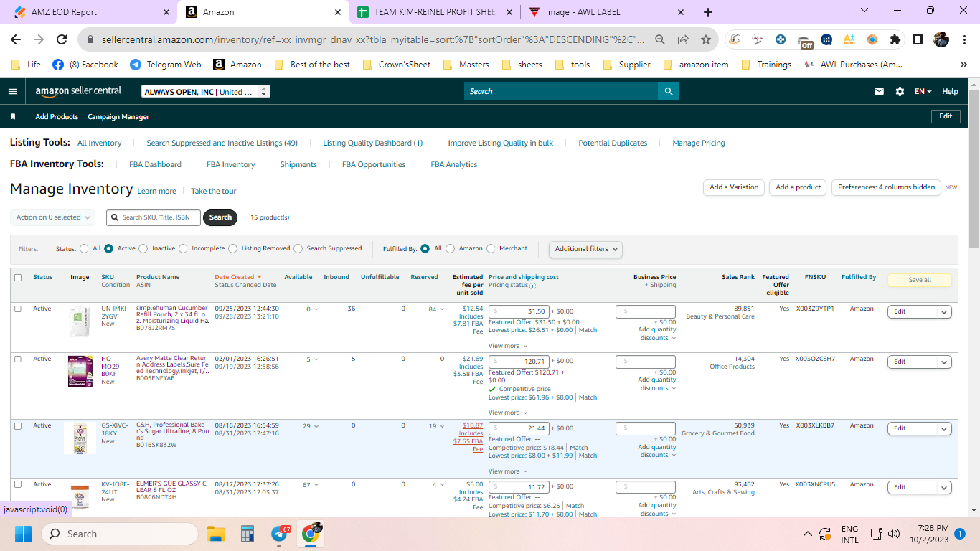Click the Save all button
Screen dimensions: 980x551
click(x=920, y=280)
